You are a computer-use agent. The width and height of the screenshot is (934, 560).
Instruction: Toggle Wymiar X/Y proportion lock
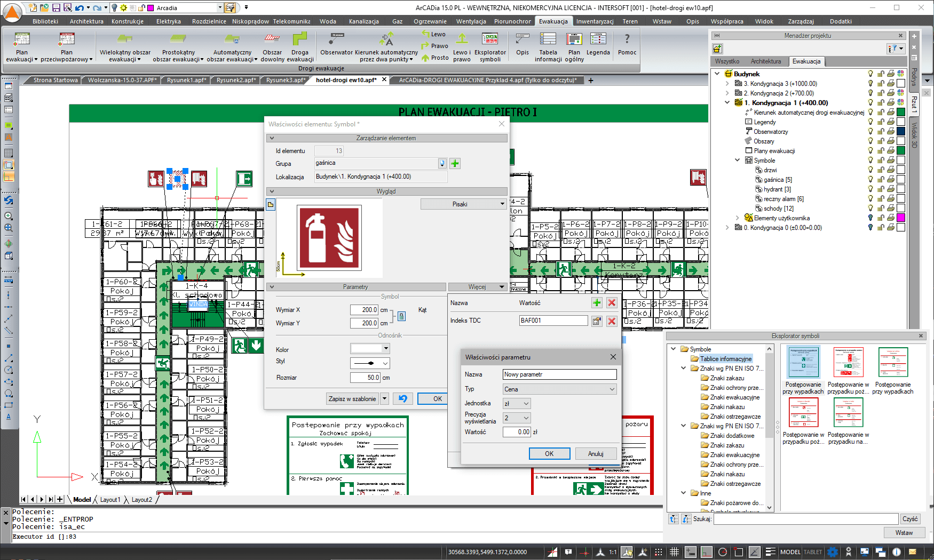point(401,316)
